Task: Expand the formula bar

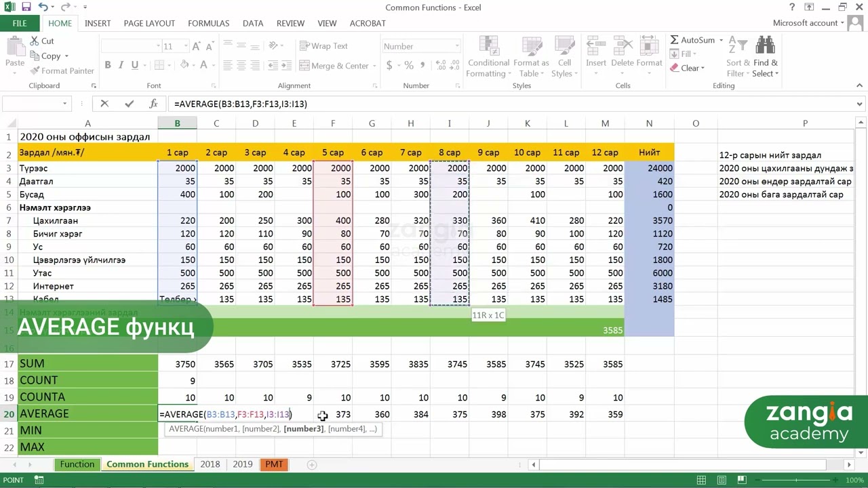Action: coord(860,104)
